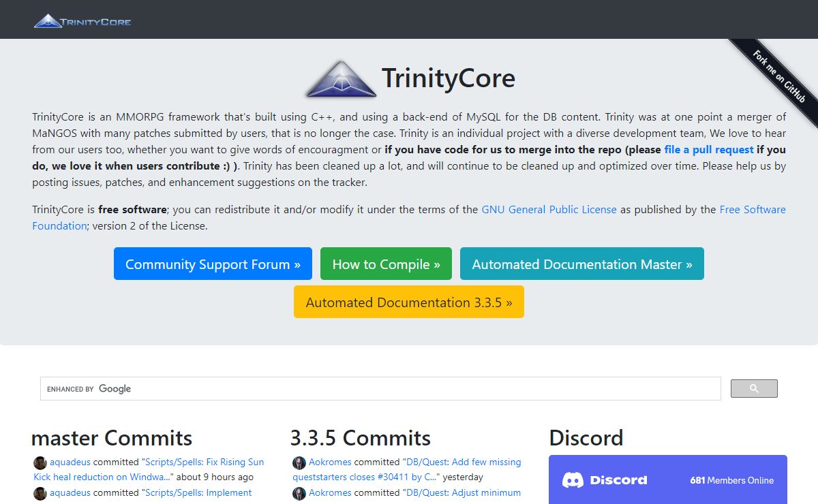
Task: Click second Aokromes avatar in 3.3.5 Commits
Action: tap(299, 493)
